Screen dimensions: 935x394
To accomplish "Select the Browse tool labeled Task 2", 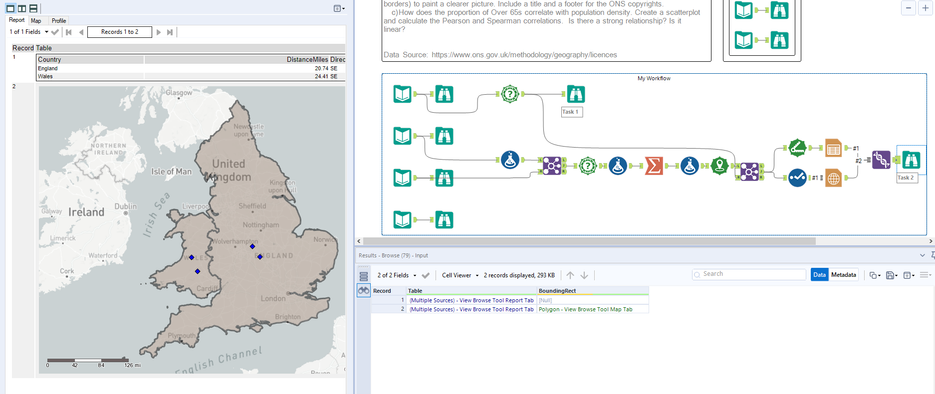I will tap(911, 160).
